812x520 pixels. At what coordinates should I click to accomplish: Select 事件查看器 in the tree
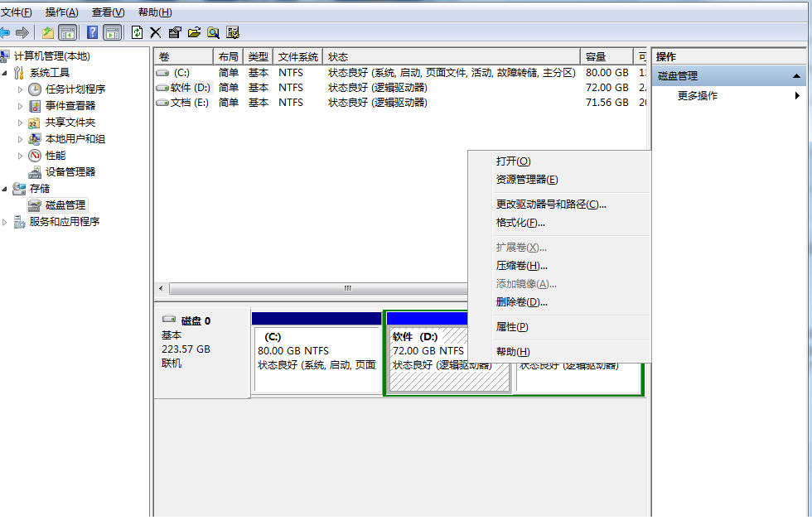[70, 105]
